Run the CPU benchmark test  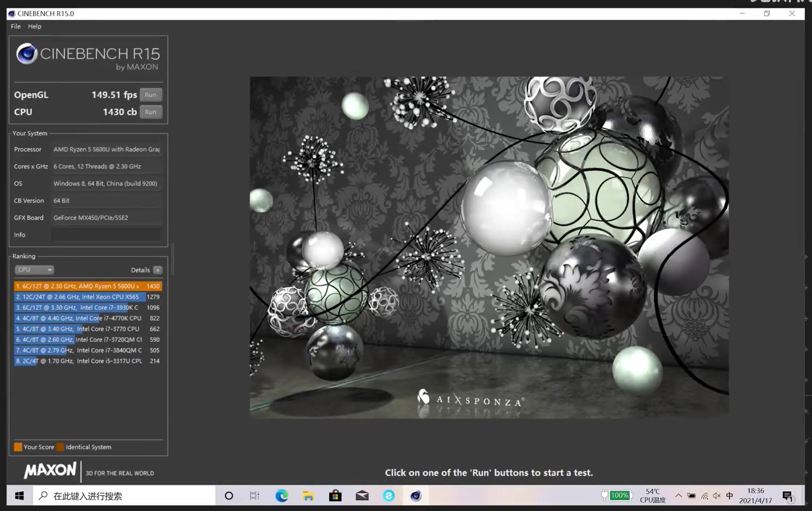coord(151,112)
